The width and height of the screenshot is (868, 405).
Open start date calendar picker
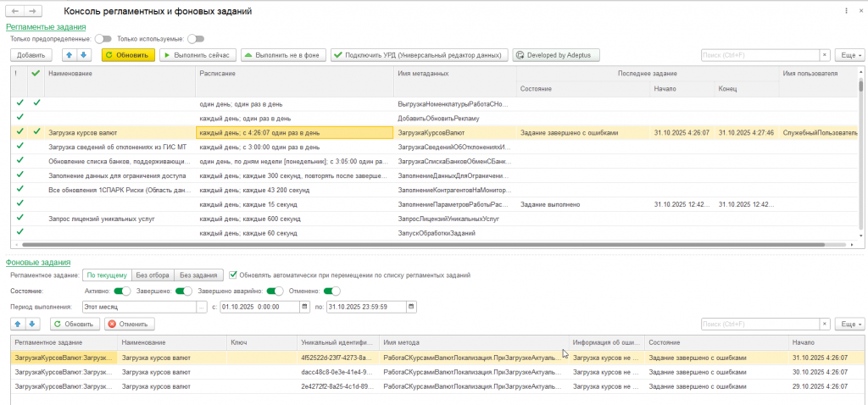[x=304, y=307]
